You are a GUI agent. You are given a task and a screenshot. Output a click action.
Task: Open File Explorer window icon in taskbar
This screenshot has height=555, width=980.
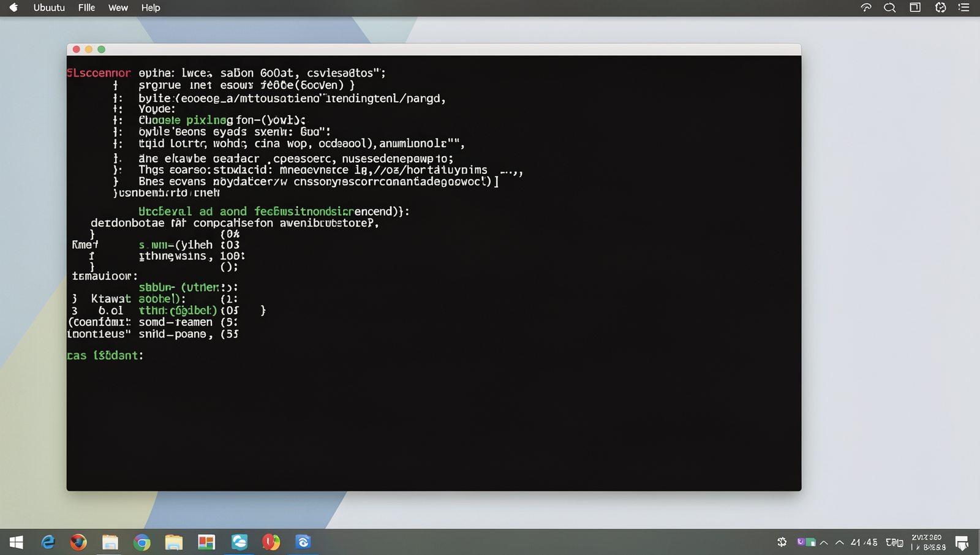click(x=110, y=542)
